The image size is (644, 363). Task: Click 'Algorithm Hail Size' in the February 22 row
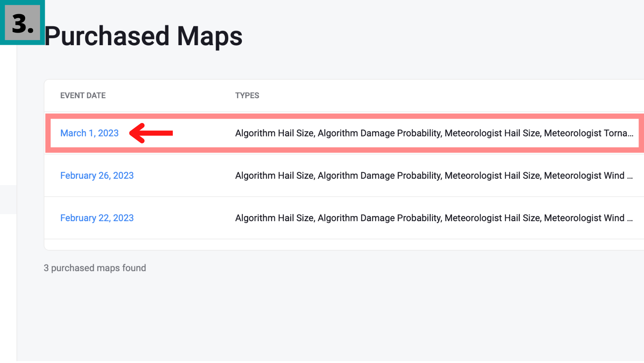(x=274, y=218)
